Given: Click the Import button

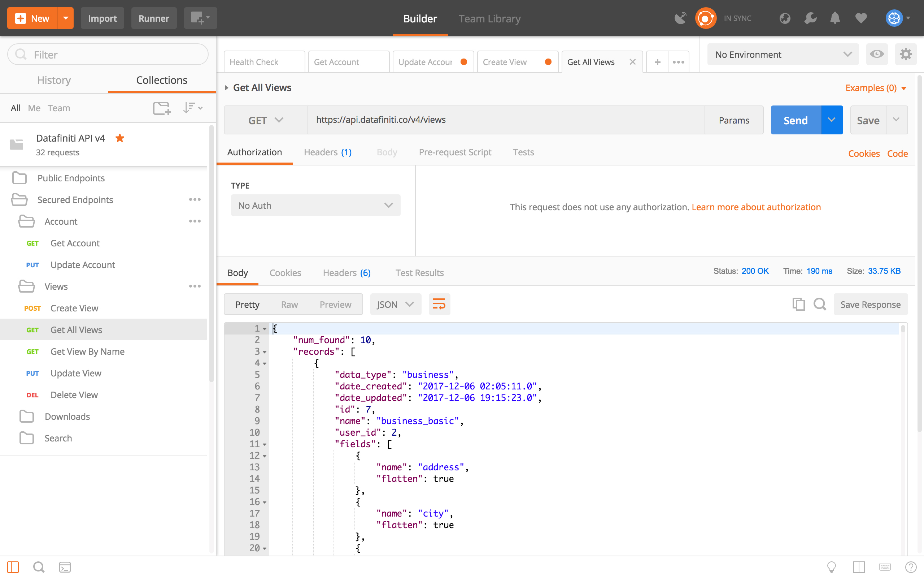Looking at the screenshot, I should click(102, 18).
